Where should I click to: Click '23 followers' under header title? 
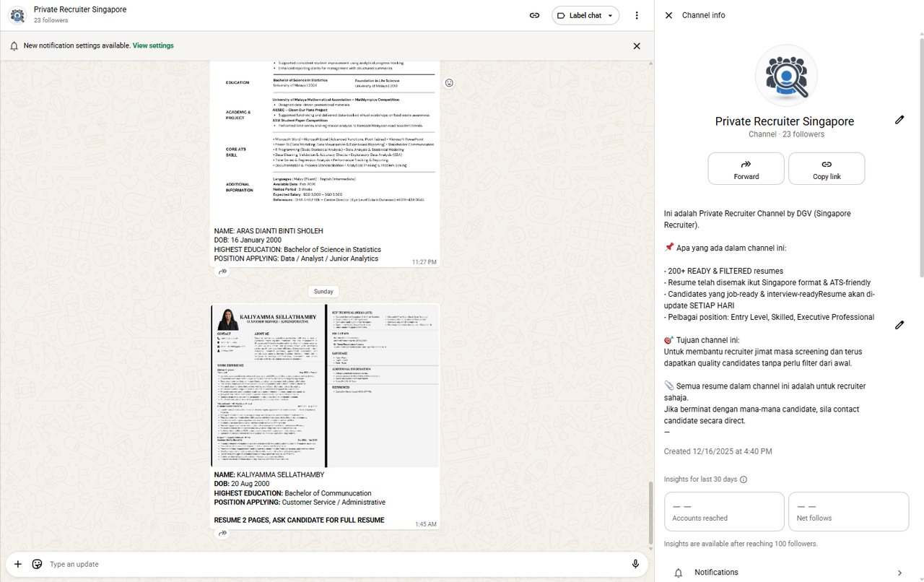pos(51,20)
